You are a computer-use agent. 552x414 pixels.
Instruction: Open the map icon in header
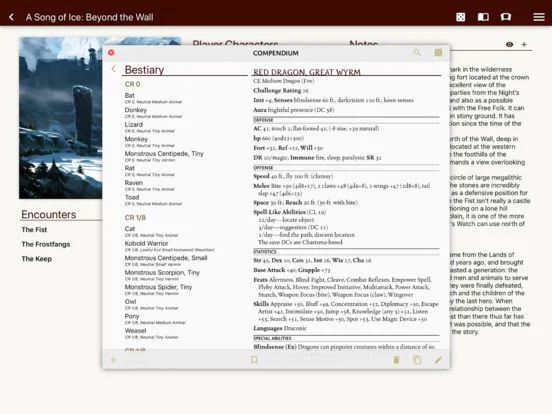506,17
